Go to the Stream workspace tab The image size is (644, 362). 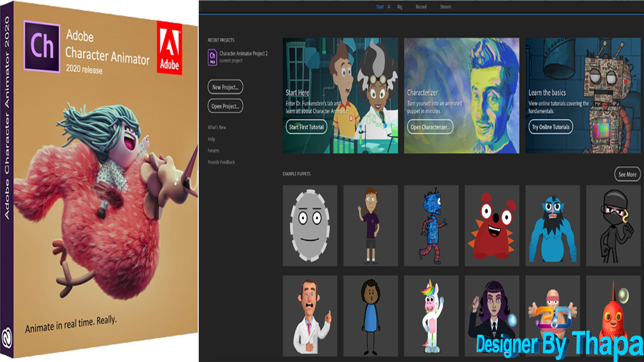(445, 7)
